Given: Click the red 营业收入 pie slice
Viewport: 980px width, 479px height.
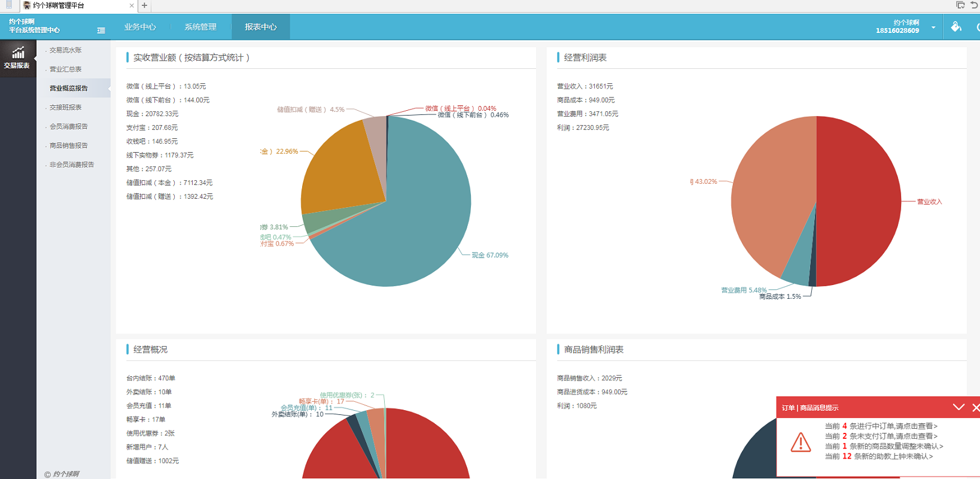Looking at the screenshot, I should coord(859,201).
